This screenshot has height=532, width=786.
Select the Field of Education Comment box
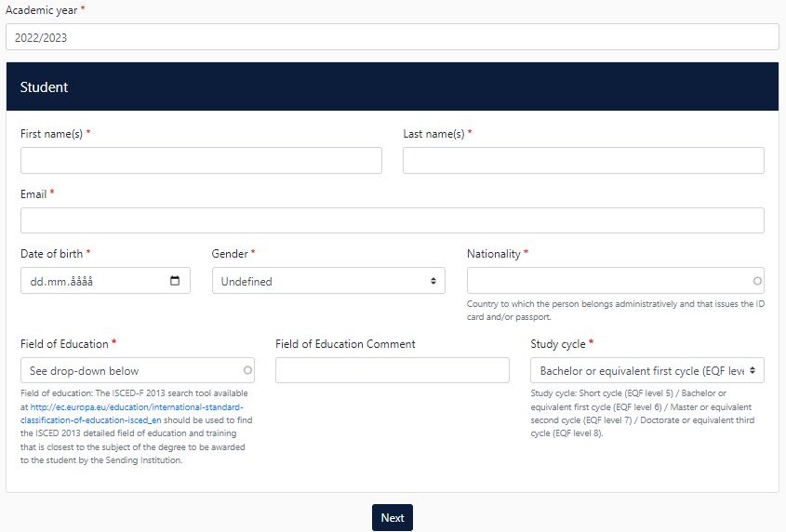pyautogui.click(x=392, y=370)
